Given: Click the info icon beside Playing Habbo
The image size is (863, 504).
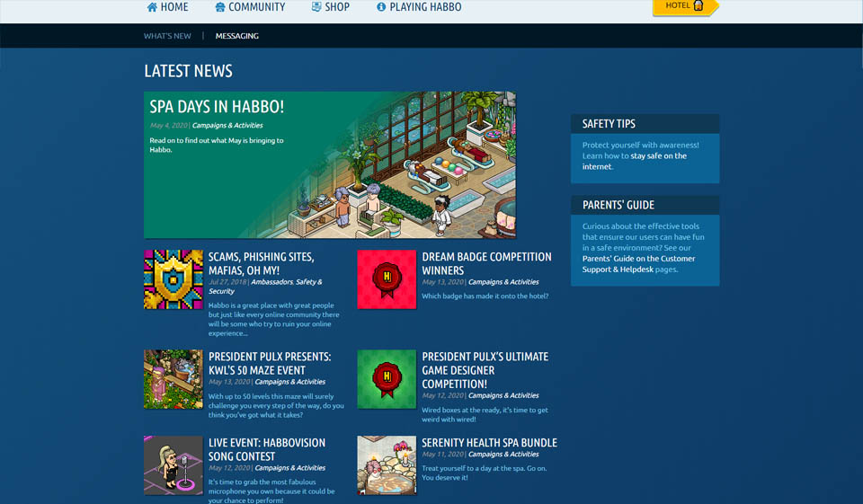Looking at the screenshot, I should coord(381,7).
